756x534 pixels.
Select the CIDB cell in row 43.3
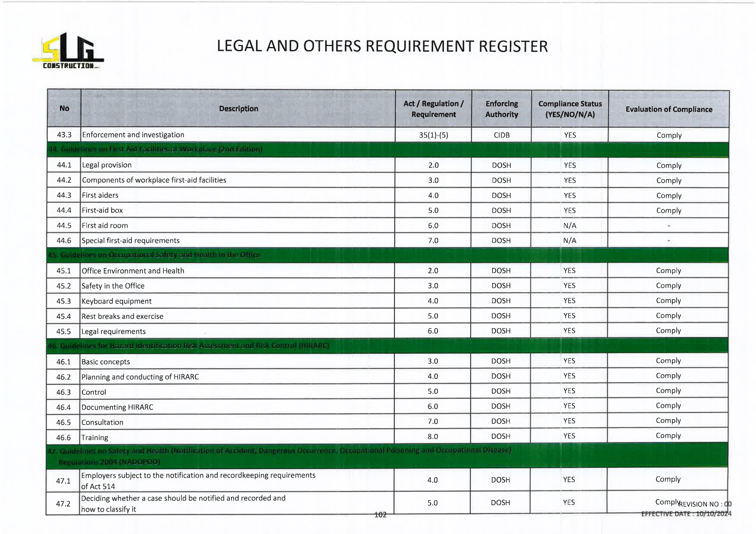[x=502, y=135]
